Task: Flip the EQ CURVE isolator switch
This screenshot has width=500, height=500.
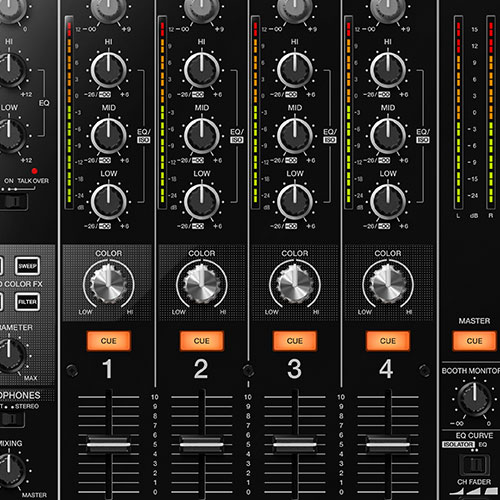Action: coord(474,464)
